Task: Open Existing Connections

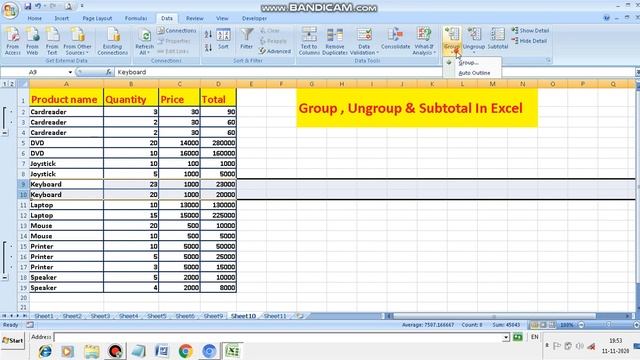Action: 113,41
